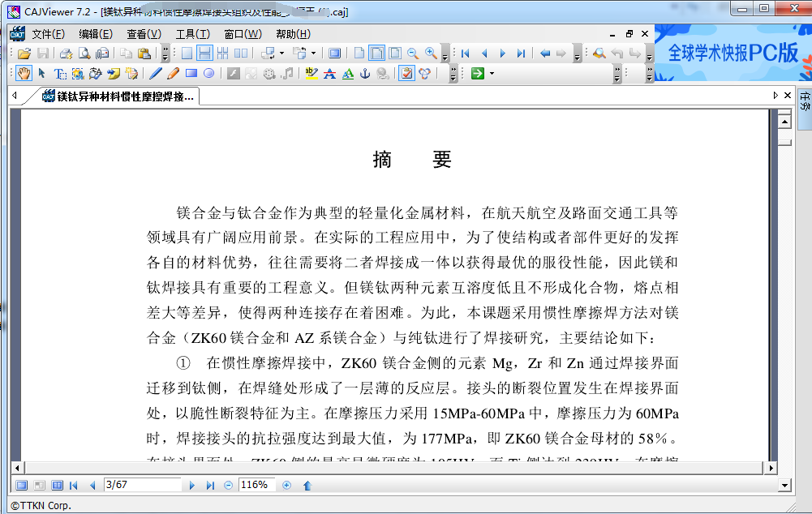
Task: Click the Print icon in toolbar
Action: coord(66,54)
